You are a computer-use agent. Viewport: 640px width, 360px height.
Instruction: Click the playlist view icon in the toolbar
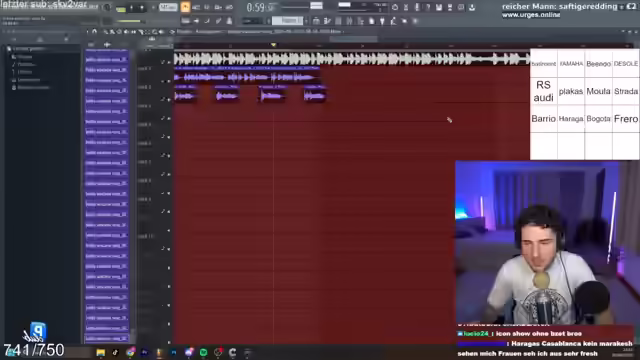[316, 21]
